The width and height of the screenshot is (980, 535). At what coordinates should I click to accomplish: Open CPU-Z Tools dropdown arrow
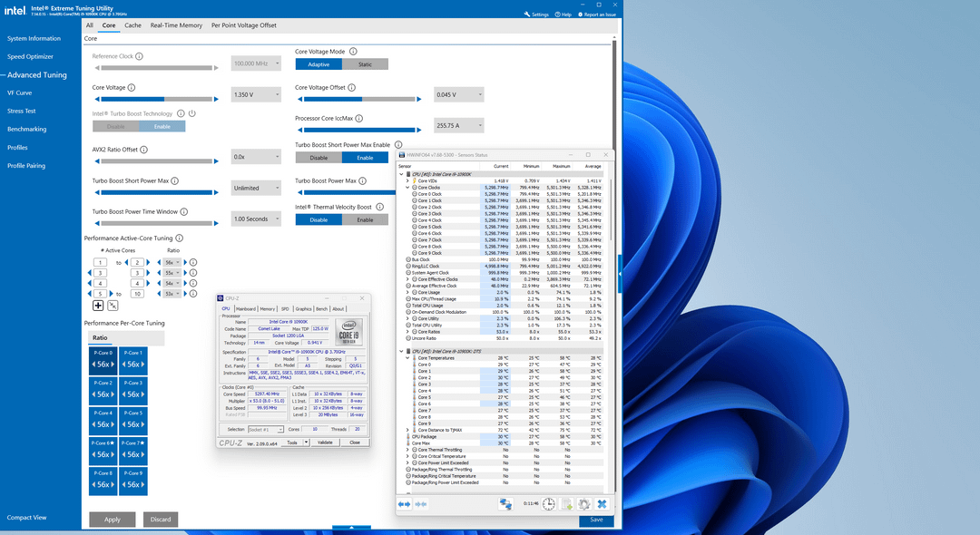tap(307, 443)
